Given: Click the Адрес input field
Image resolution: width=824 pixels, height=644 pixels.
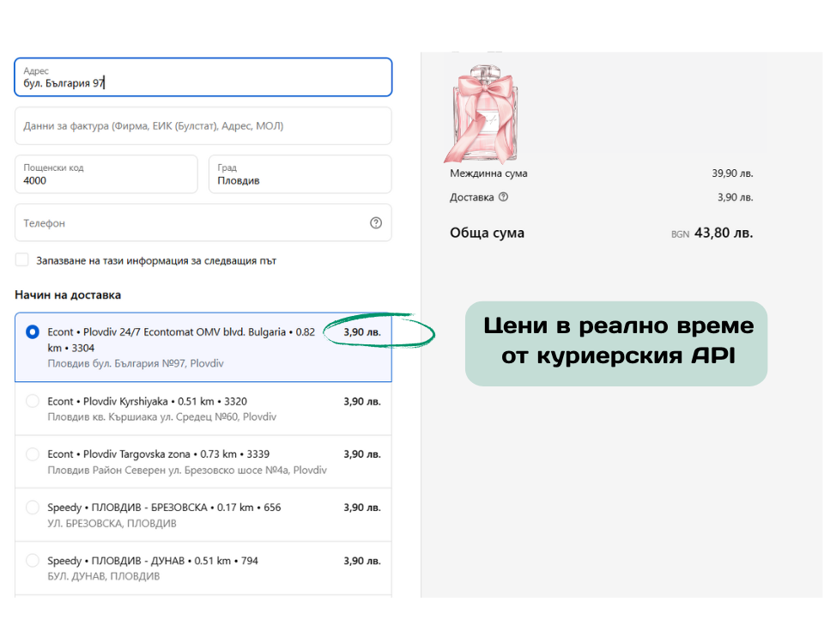Looking at the screenshot, I should pos(203,83).
